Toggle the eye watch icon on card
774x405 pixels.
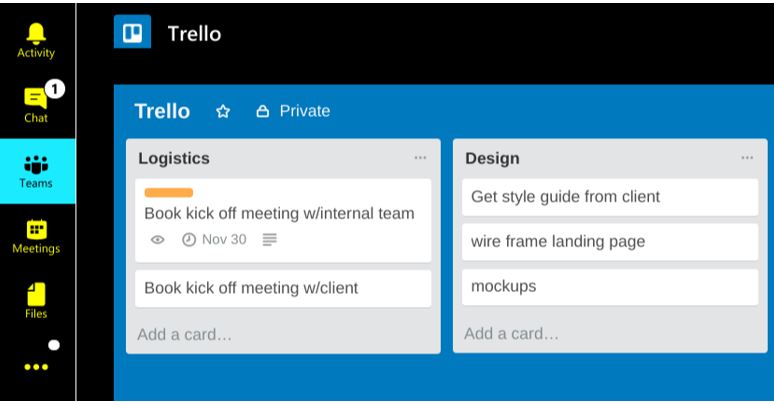click(x=157, y=240)
